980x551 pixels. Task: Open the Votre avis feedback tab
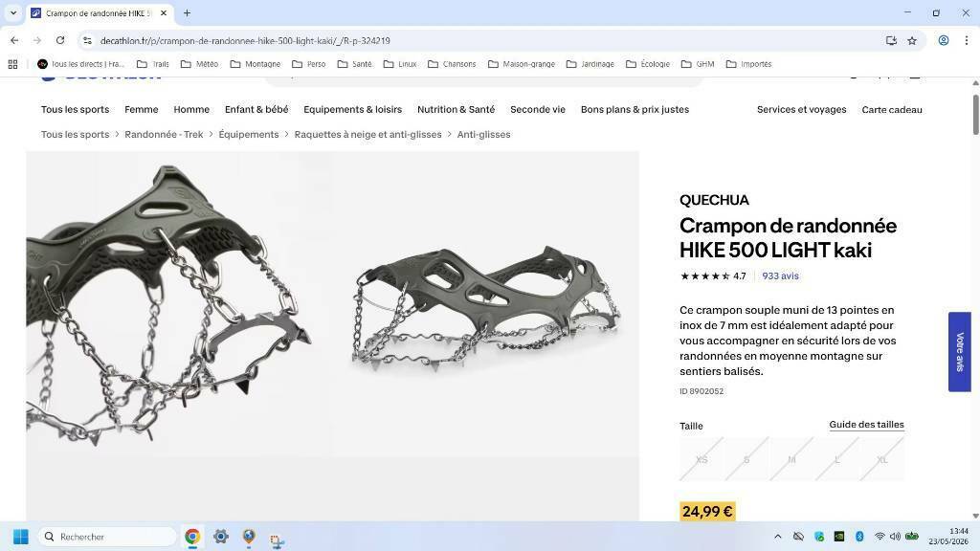click(959, 352)
